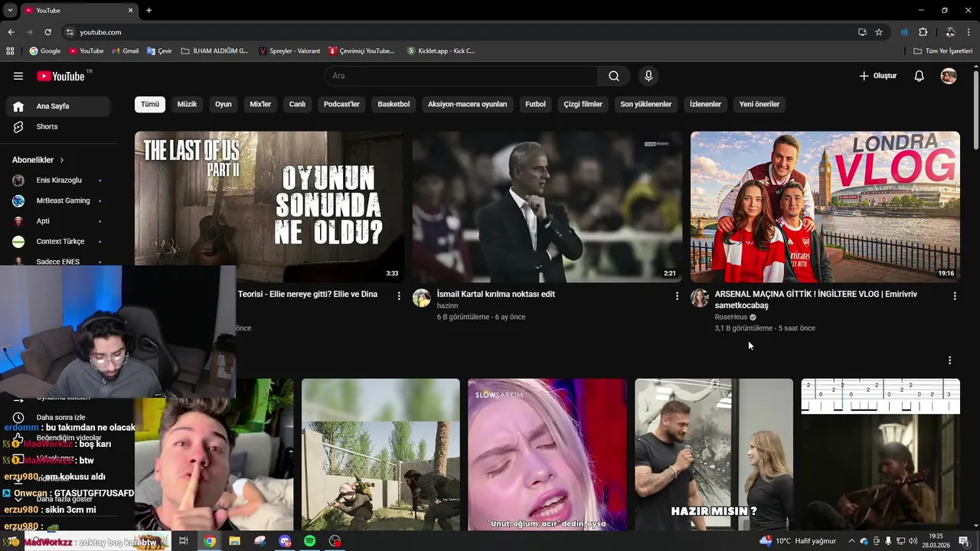
Task: Open Discord from the taskbar
Action: click(x=285, y=541)
